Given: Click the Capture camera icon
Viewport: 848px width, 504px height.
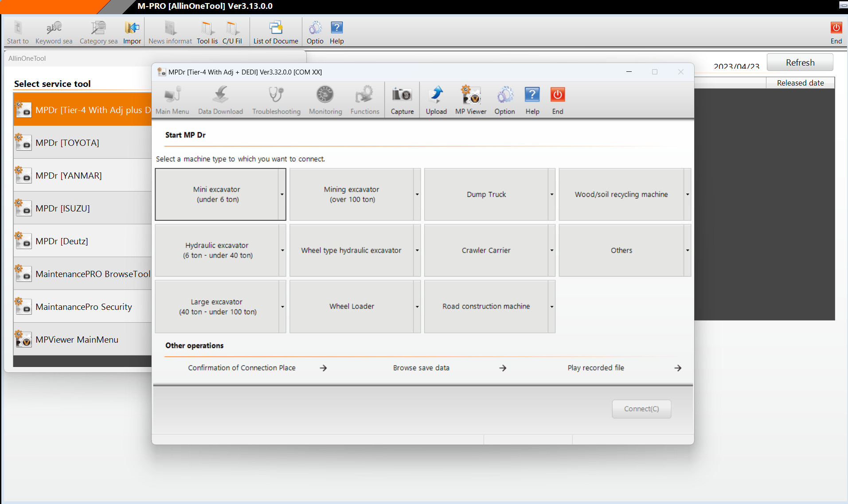Looking at the screenshot, I should [x=402, y=95].
